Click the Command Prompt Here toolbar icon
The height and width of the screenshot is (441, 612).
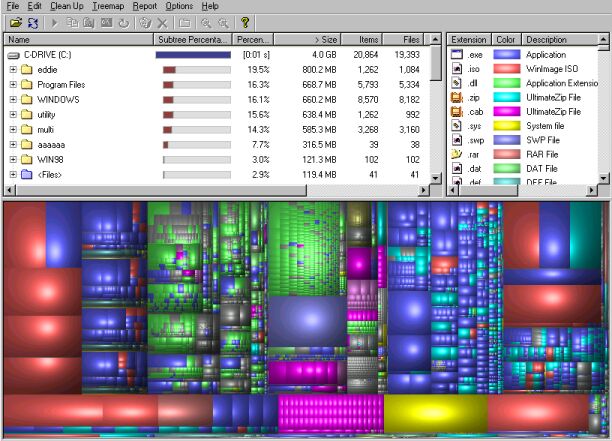pos(106,23)
